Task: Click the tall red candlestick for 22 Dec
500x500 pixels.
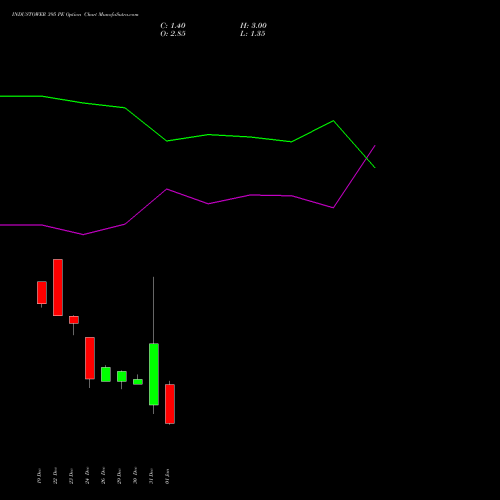Action: pos(58,287)
